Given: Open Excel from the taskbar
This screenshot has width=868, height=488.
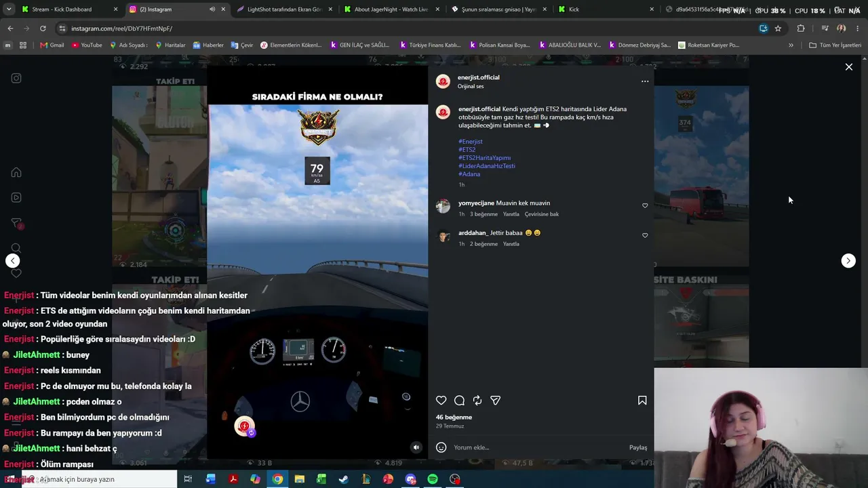Looking at the screenshot, I should coord(321,479).
